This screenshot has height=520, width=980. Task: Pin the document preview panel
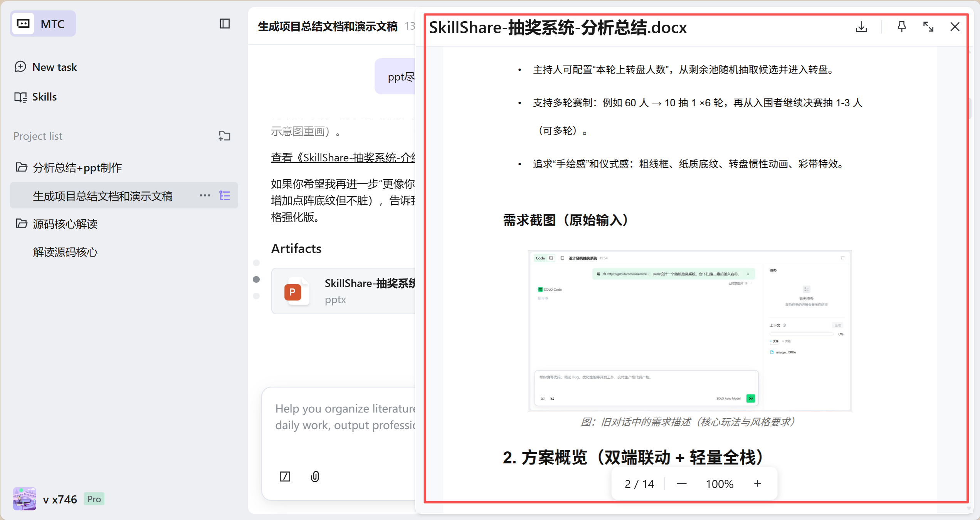[901, 27]
